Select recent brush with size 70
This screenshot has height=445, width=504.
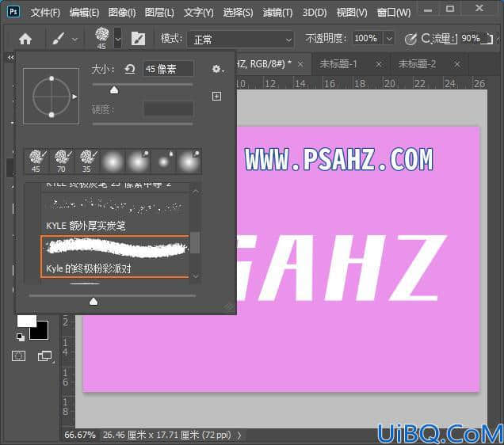pos(62,162)
